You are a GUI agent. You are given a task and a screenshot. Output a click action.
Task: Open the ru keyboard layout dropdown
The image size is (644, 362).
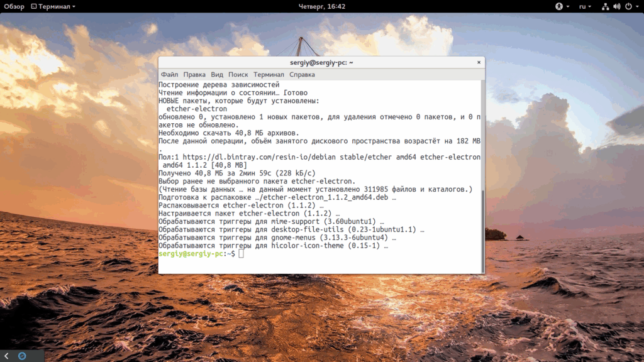click(585, 6)
